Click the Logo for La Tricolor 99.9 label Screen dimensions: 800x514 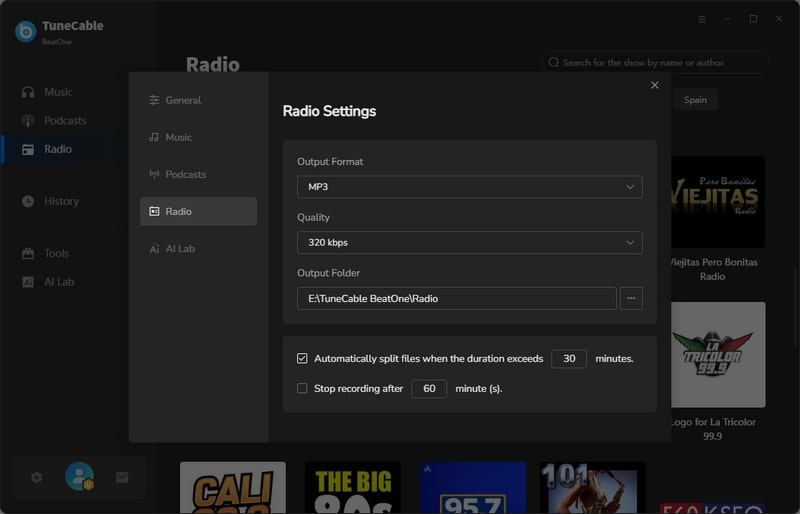(x=713, y=429)
